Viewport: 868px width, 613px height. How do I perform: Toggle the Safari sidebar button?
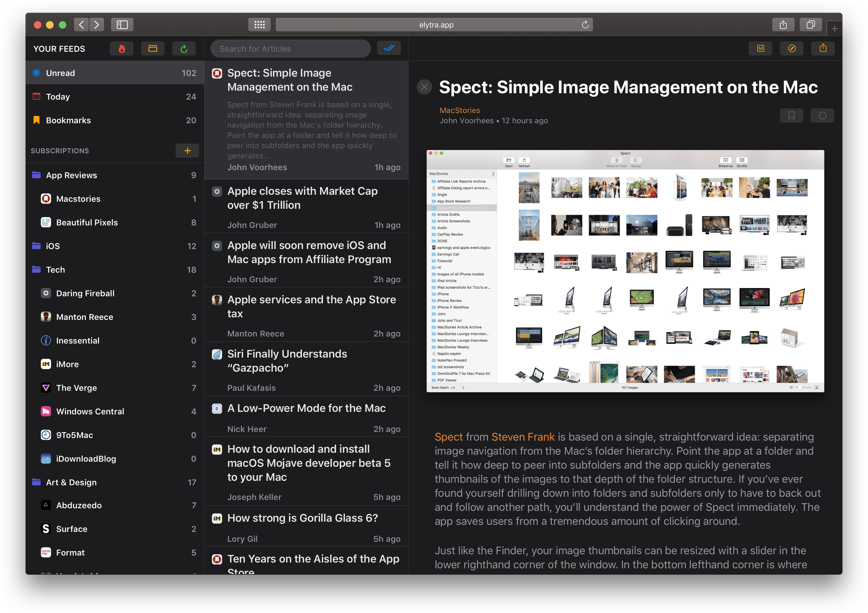pyautogui.click(x=122, y=25)
